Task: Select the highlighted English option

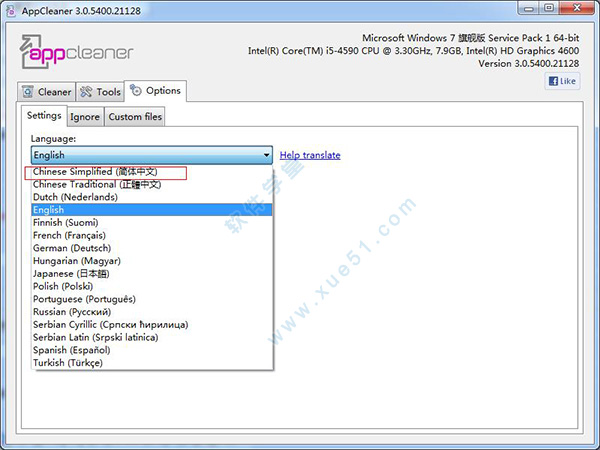Action: pos(48,210)
